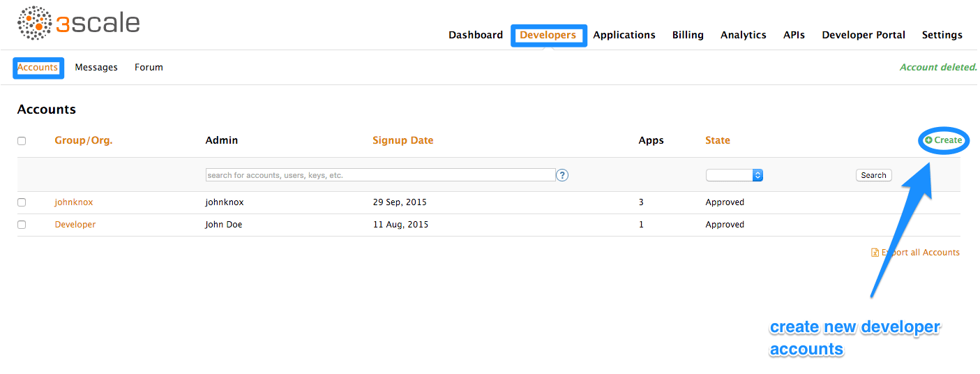Sort accounts by Signup Date
The width and height of the screenshot is (980, 374).
point(402,140)
